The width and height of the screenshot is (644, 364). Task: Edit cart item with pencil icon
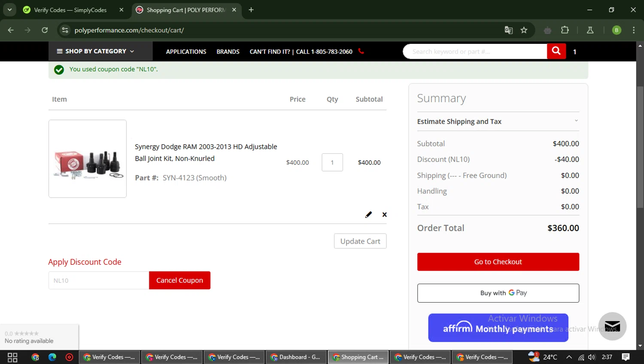pyautogui.click(x=368, y=214)
